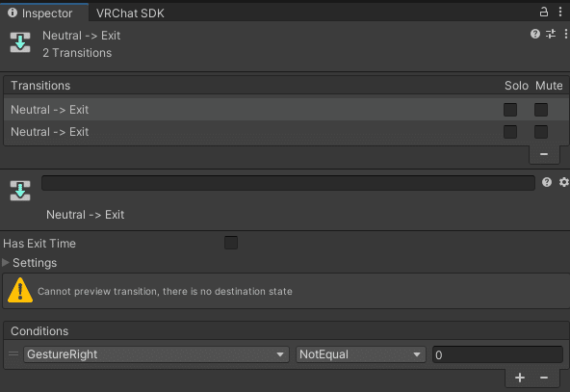Add a new condition with plus button
Viewport: 570px width, 392px height.
pos(520,378)
